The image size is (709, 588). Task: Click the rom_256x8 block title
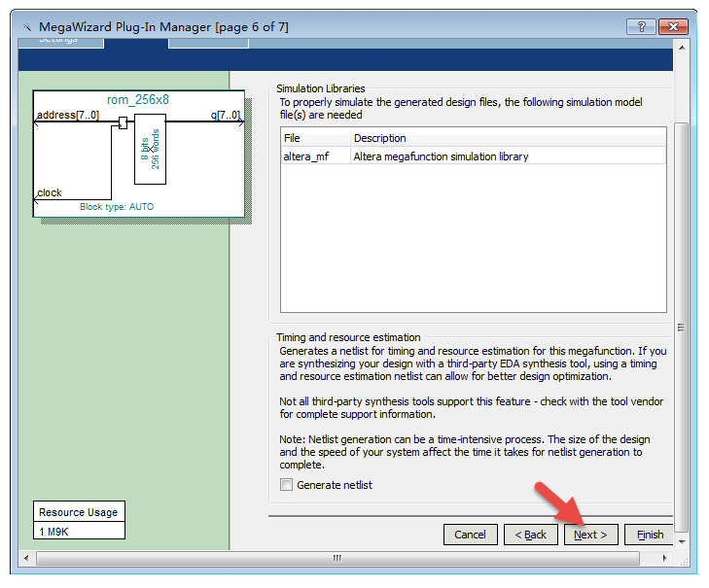(138, 99)
